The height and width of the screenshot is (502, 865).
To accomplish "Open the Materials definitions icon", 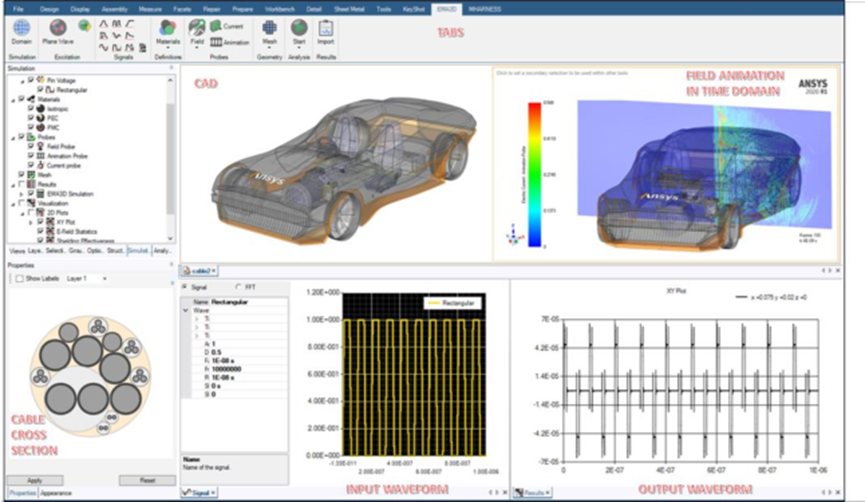I will tap(168, 28).
